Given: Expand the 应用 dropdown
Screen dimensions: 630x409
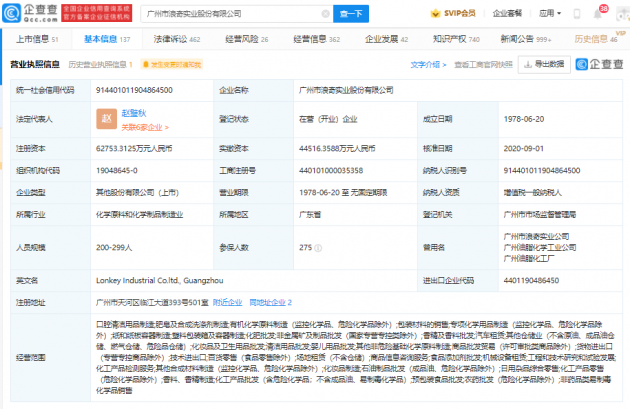Looking at the screenshot, I should (x=550, y=13).
